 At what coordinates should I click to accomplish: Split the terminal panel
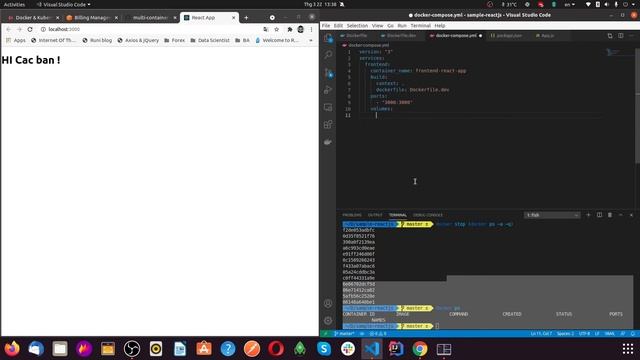(x=599, y=215)
